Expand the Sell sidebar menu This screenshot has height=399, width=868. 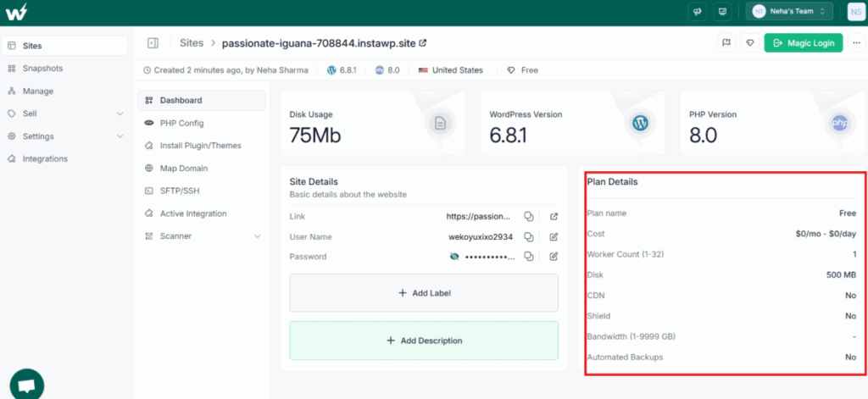click(64, 114)
